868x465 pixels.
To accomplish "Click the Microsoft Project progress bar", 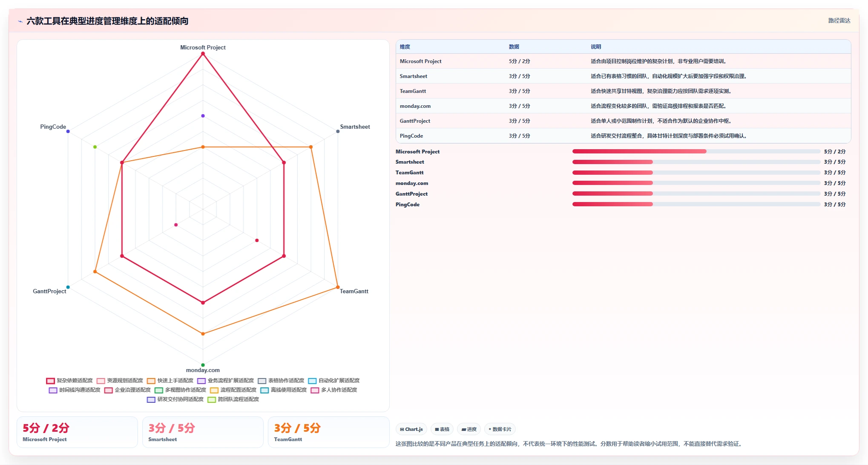I will (x=696, y=151).
